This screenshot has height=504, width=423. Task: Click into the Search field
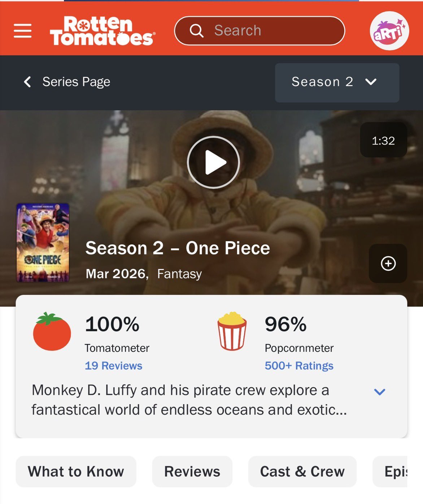tap(260, 31)
